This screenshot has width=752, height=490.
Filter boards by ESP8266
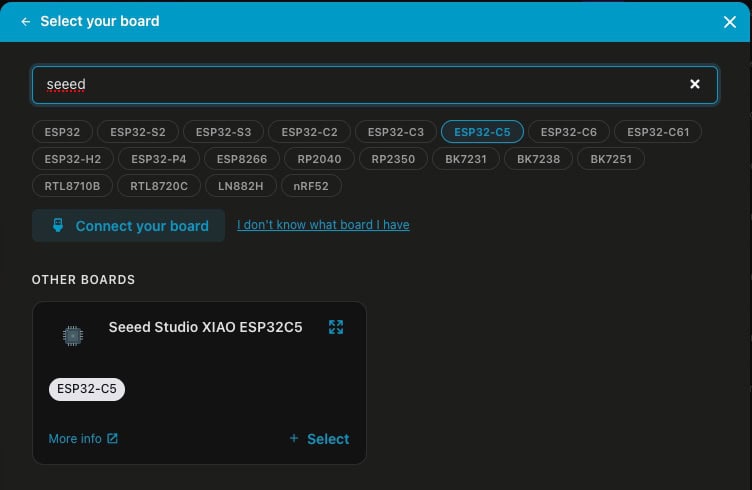242,159
